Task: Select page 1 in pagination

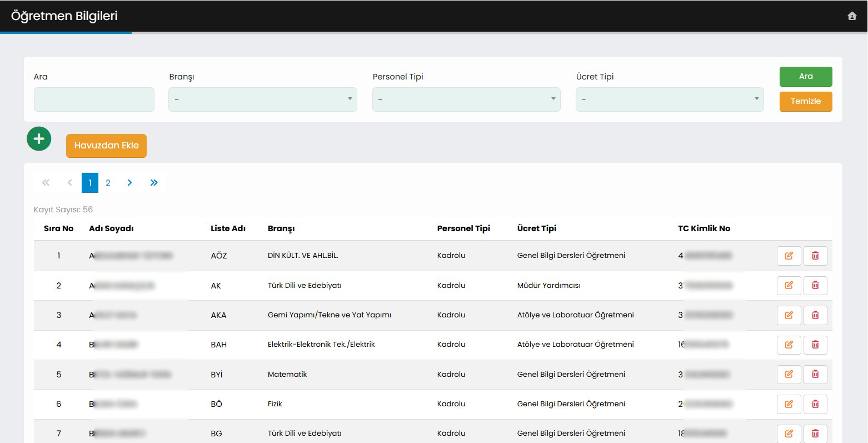Action: click(x=90, y=183)
